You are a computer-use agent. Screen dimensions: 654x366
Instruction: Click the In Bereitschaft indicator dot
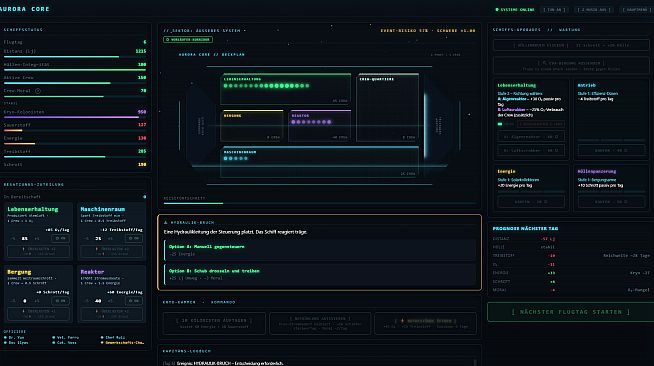pos(144,197)
